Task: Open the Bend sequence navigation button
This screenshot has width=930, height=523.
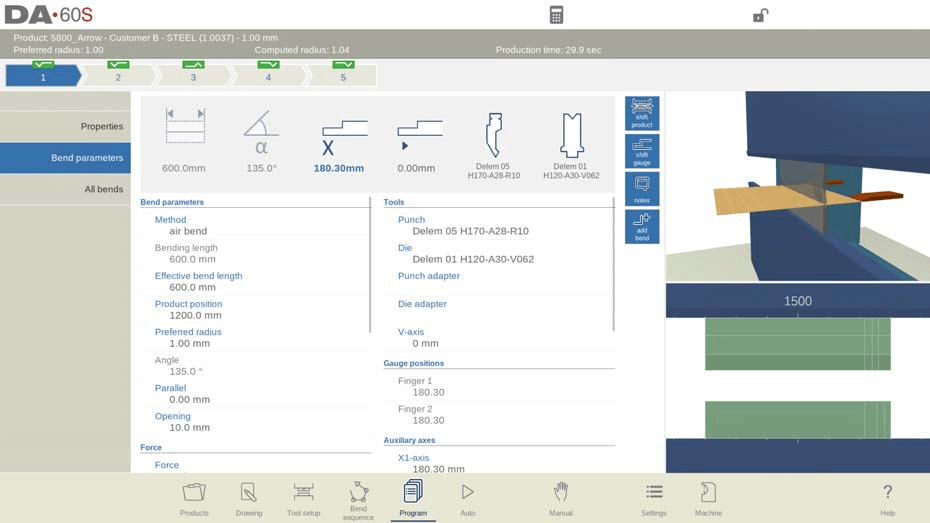Action: (x=358, y=500)
